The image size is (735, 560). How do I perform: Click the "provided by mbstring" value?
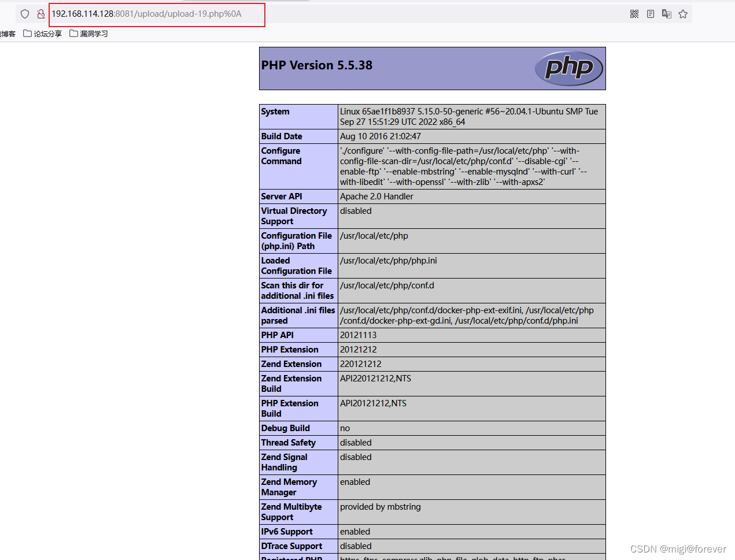click(x=380, y=507)
